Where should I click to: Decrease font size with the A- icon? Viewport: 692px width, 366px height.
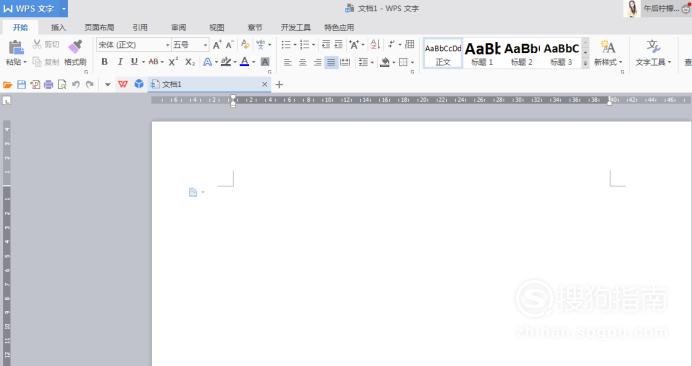[x=229, y=45]
